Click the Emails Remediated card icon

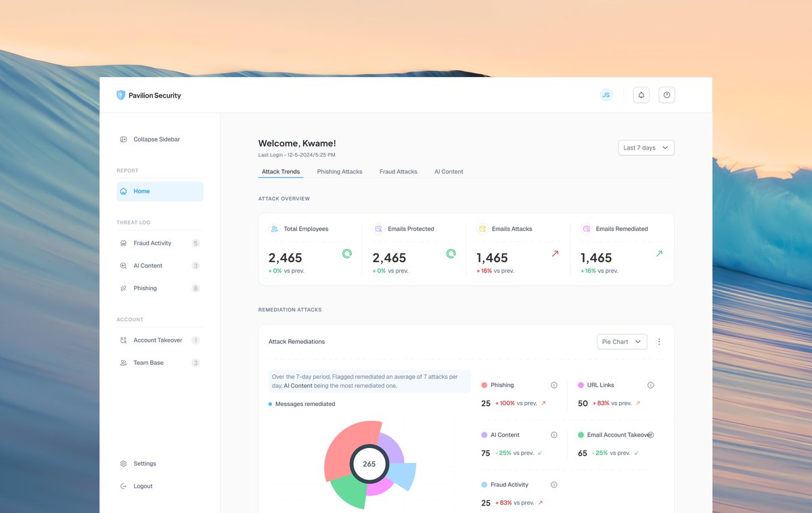[587, 229]
